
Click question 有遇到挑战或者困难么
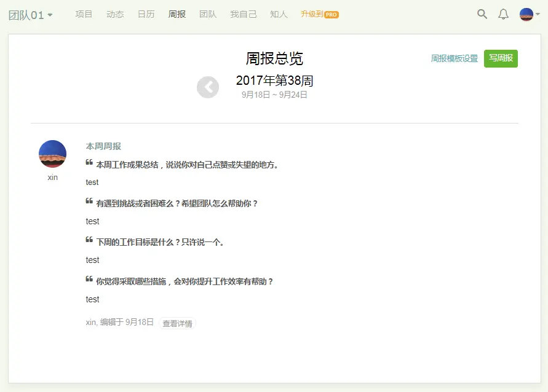click(x=177, y=203)
